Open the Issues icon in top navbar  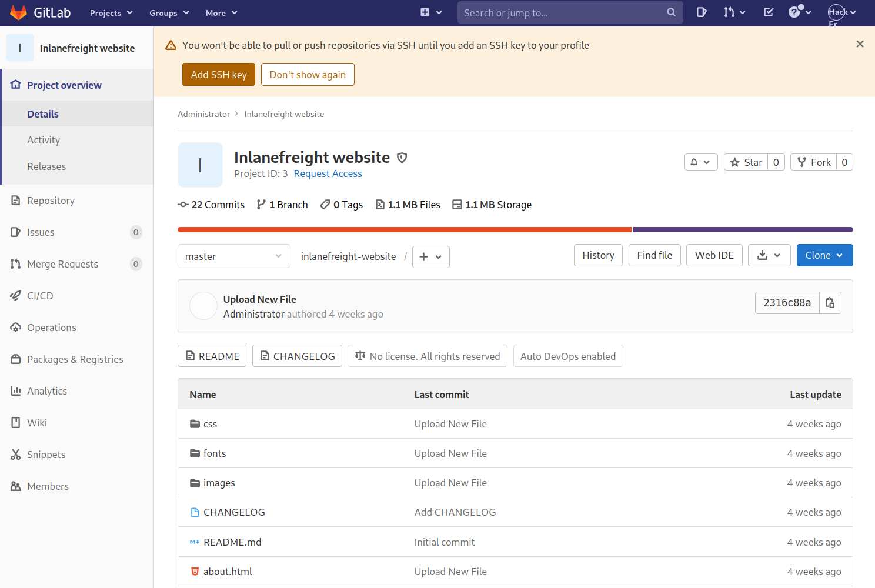701,12
